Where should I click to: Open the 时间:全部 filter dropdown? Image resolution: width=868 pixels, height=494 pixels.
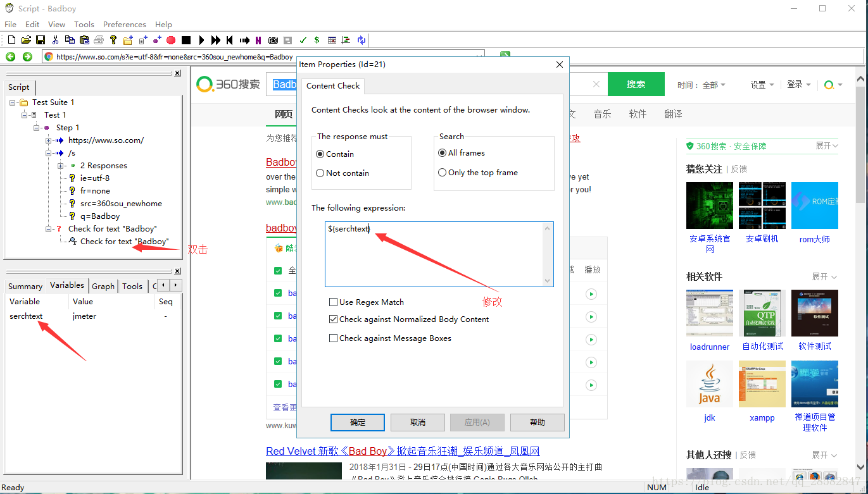pyautogui.click(x=701, y=85)
